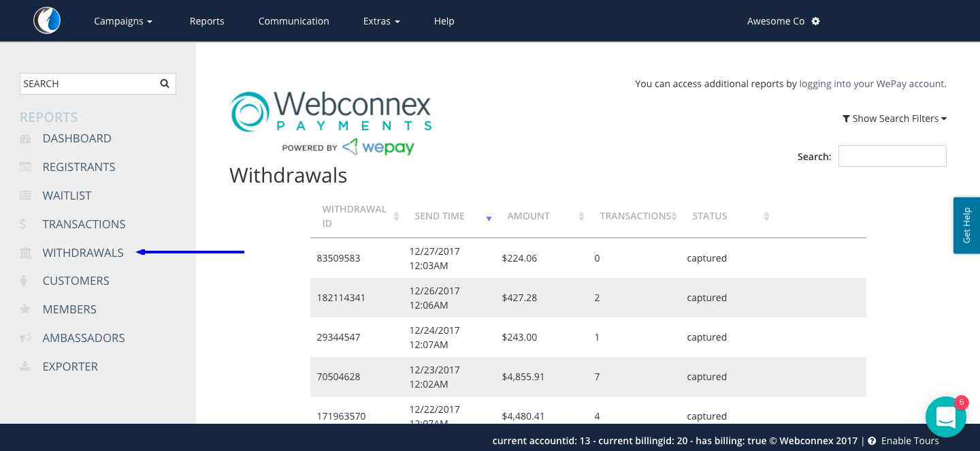This screenshot has height=451, width=980.
Task: Open the Dashboard via its sidebar icon
Action: pos(25,138)
